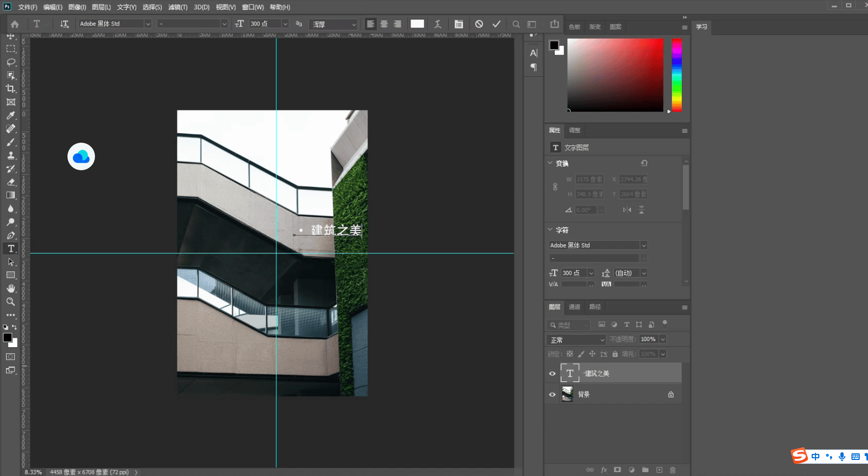Open the 滤镜(T) menu

[x=178, y=7]
